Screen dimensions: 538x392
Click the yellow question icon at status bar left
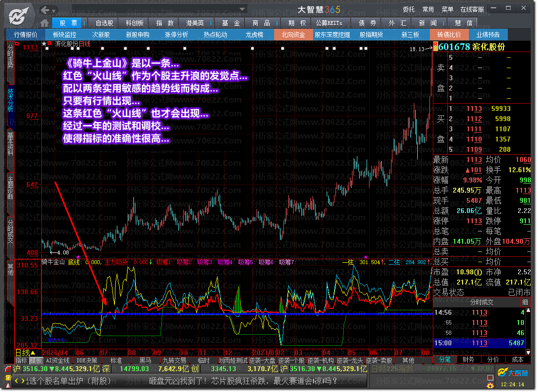point(8,378)
